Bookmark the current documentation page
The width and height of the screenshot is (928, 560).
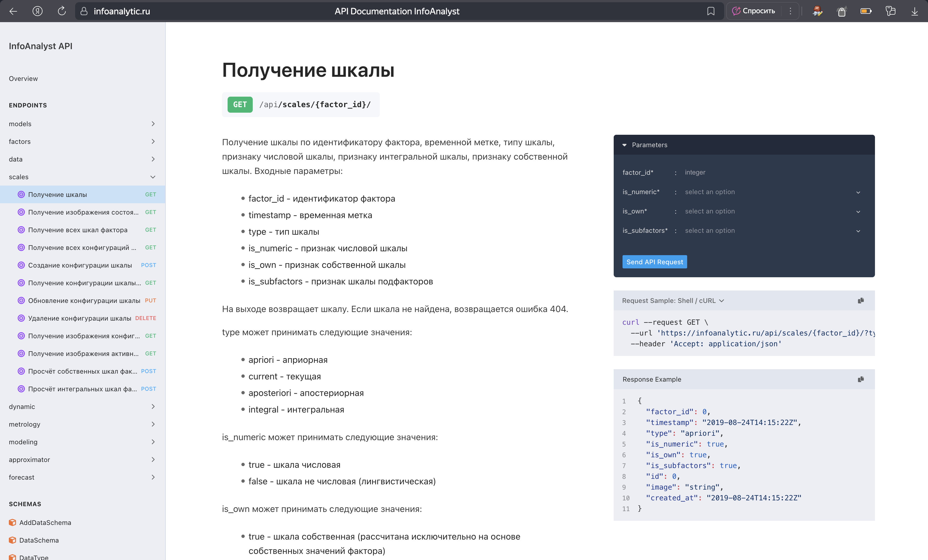click(711, 11)
